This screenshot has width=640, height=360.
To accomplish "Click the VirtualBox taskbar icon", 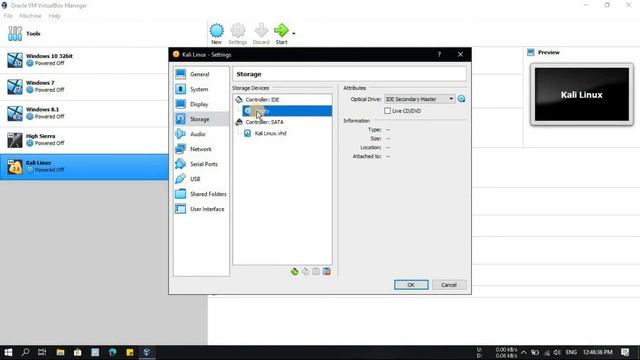I will tap(147, 352).
